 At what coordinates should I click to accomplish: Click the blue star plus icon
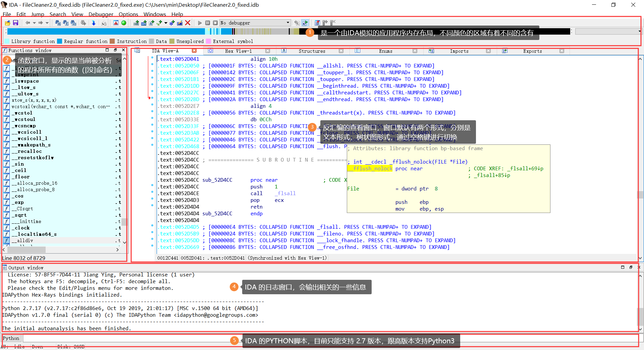pos(172,23)
